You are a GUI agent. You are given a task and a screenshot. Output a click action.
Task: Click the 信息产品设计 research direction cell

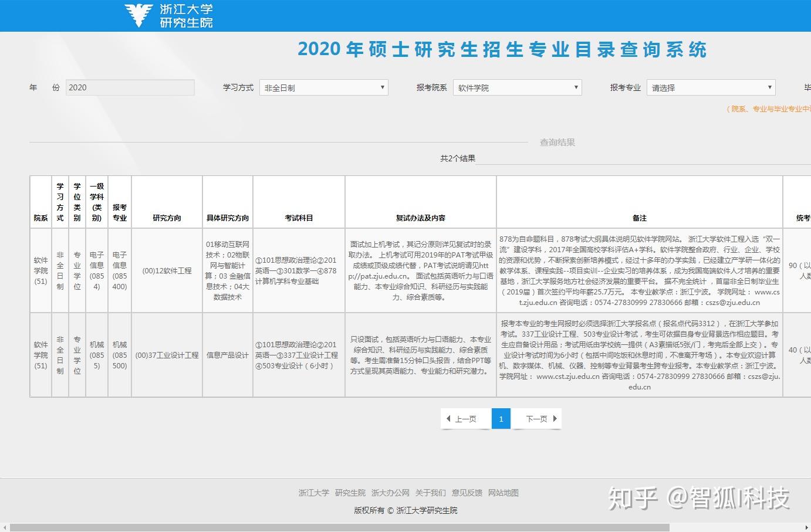tap(228, 355)
